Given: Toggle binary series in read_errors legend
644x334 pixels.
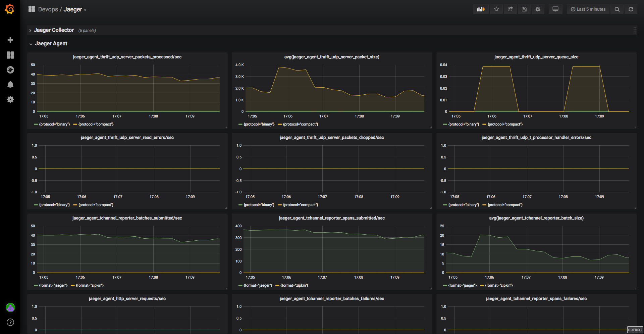Looking at the screenshot, I should pyautogui.click(x=54, y=205).
